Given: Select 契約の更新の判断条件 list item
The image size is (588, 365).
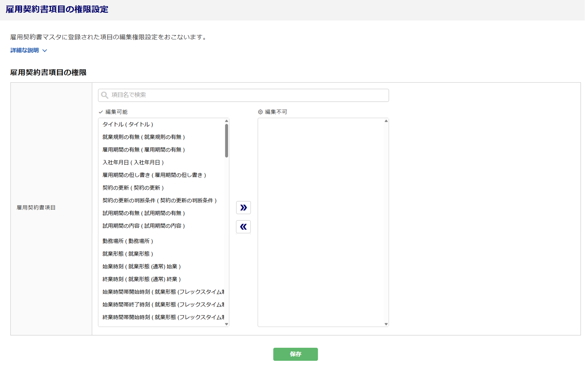Looking at the screenshot, I should (159, 200).
